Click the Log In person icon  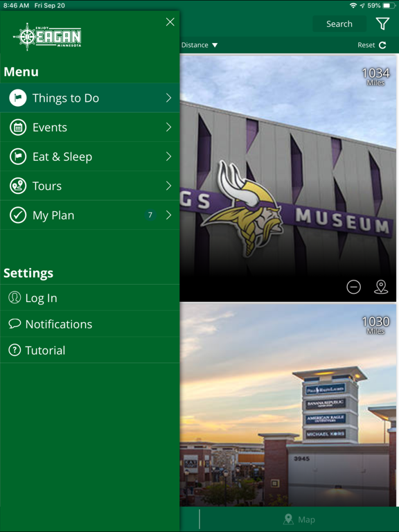click(15, 298)
